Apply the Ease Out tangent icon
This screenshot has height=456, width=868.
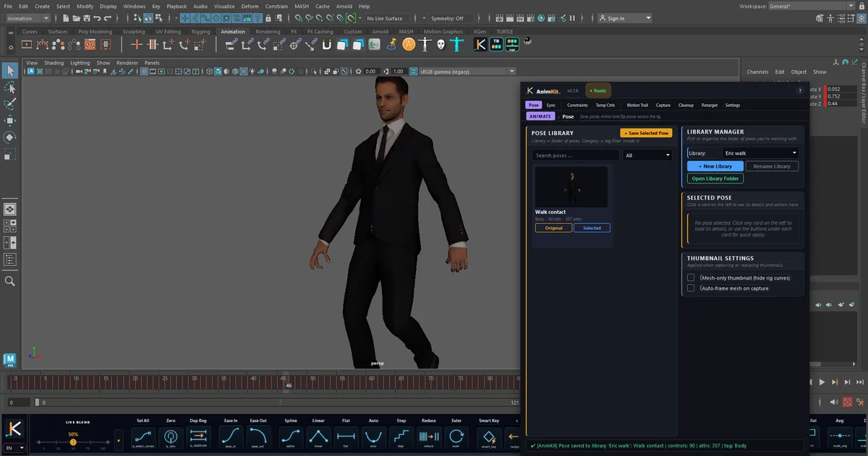coord(258,436)
